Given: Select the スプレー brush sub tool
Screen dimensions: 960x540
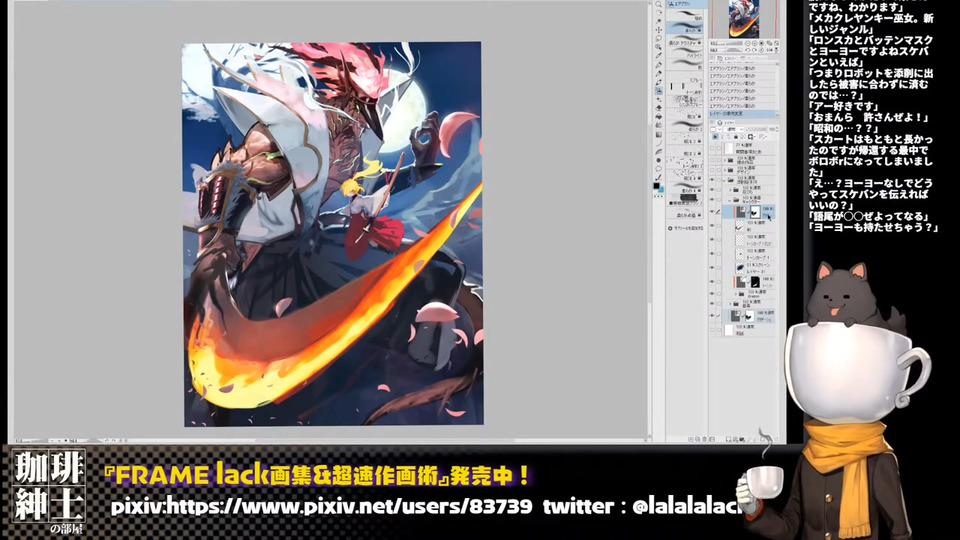Looking at the screenshot, I should click(684, 78).
